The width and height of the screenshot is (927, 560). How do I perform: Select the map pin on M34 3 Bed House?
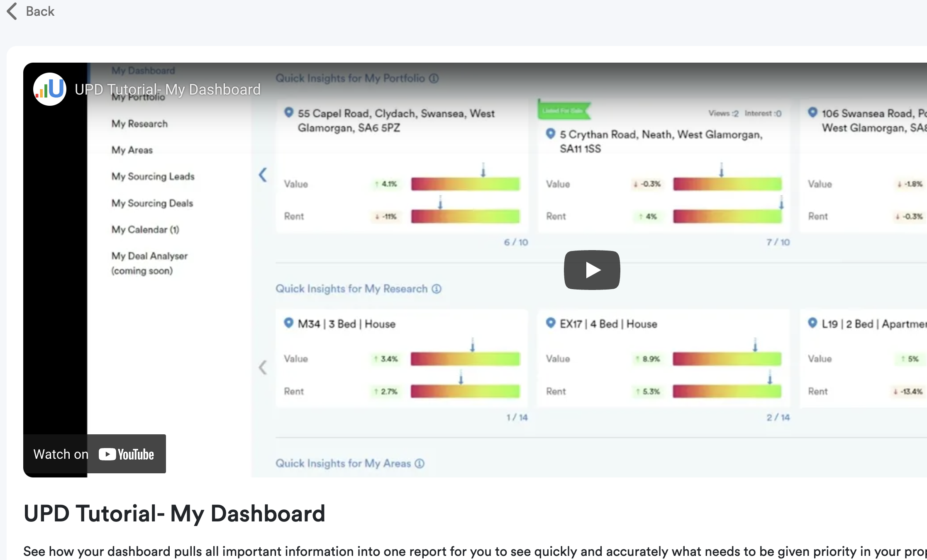pyautogui.click(x=288, y=323)
